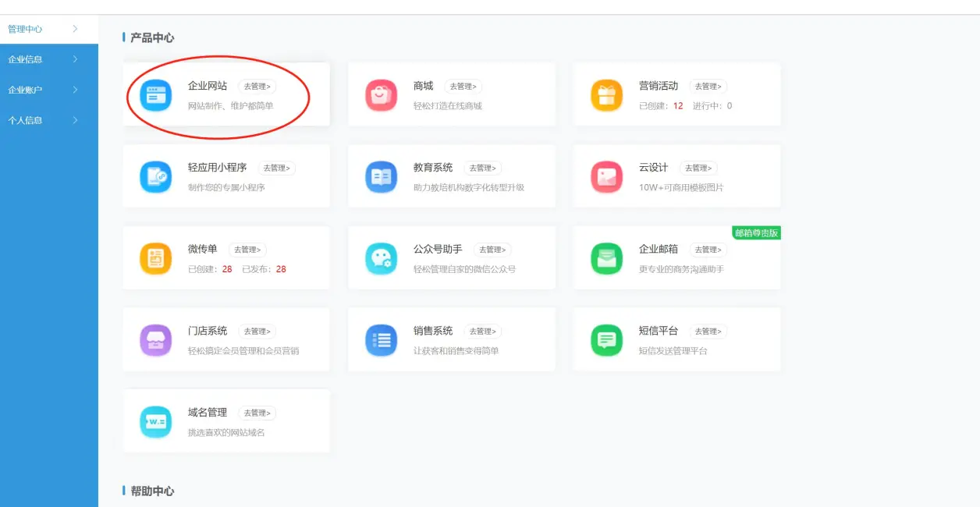Viewport: 980px width, 507px height.
Task: Open 企业账户 sidebar menu
Action: point(49,90)
